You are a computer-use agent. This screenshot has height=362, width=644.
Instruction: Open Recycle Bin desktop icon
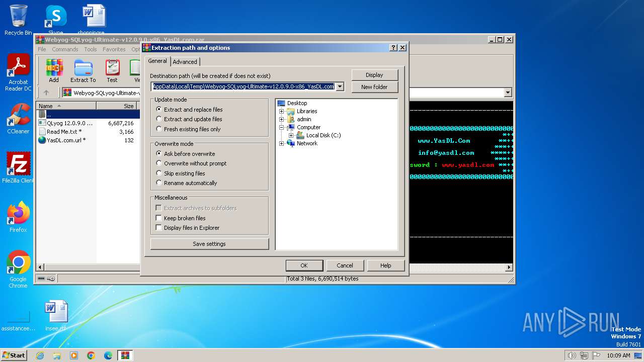pos(18,20)
